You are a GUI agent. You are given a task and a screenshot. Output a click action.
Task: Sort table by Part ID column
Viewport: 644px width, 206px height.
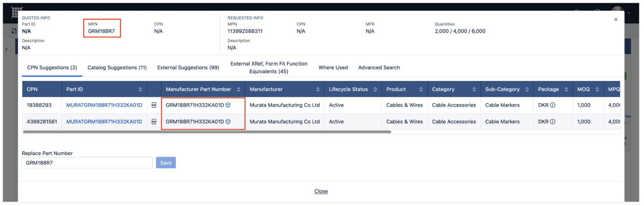pos(140,89)
